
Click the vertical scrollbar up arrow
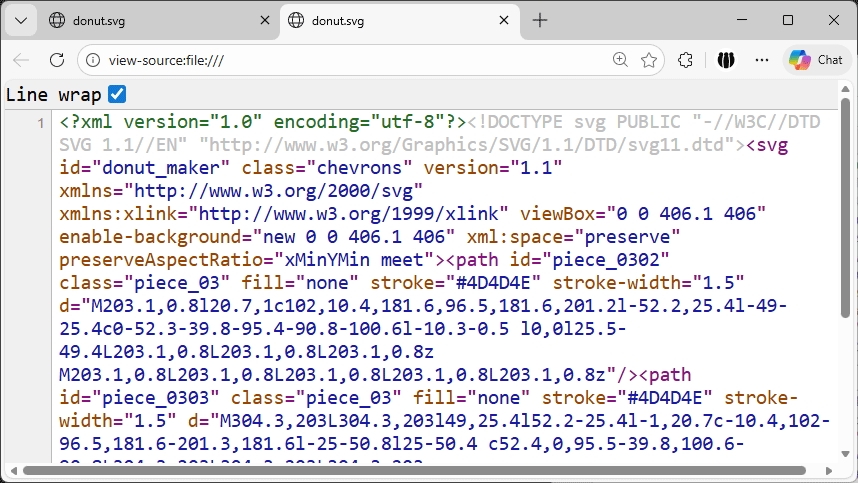(845, 89)
